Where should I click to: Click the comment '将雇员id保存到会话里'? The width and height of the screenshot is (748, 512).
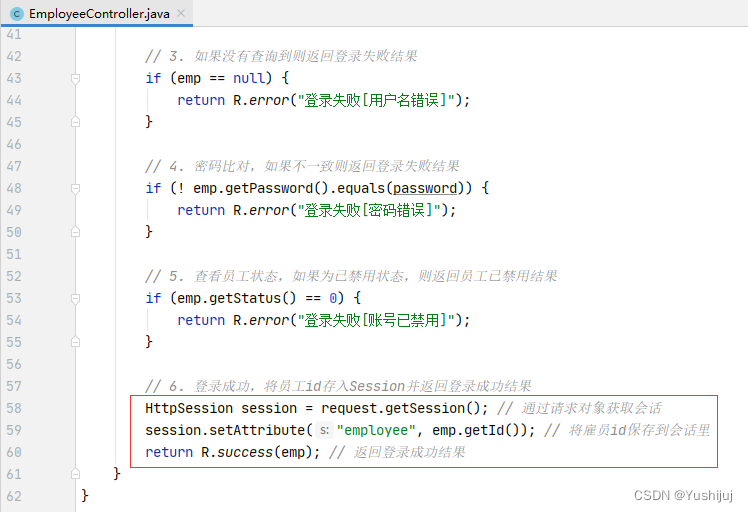coord(639,430)
